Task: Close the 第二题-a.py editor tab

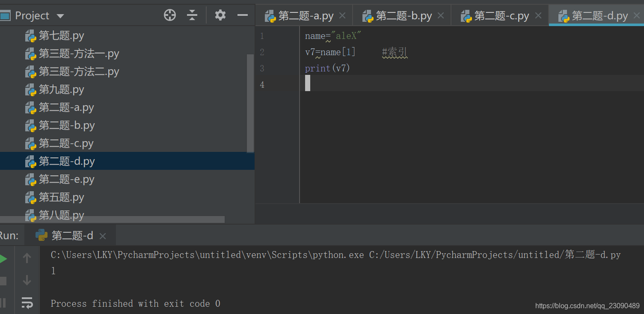Action: [x=342, y=16]
